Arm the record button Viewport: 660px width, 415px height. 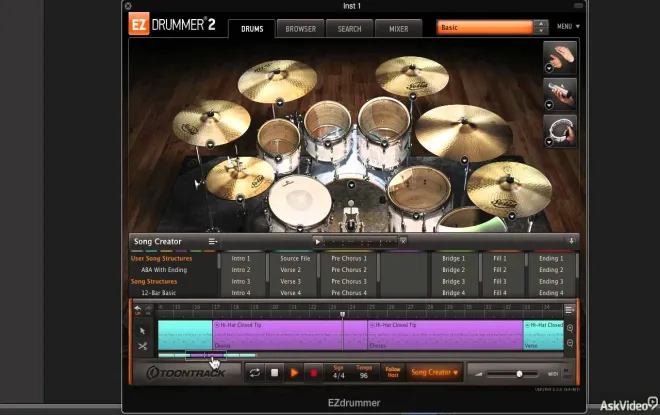click(x=314, y=372)
